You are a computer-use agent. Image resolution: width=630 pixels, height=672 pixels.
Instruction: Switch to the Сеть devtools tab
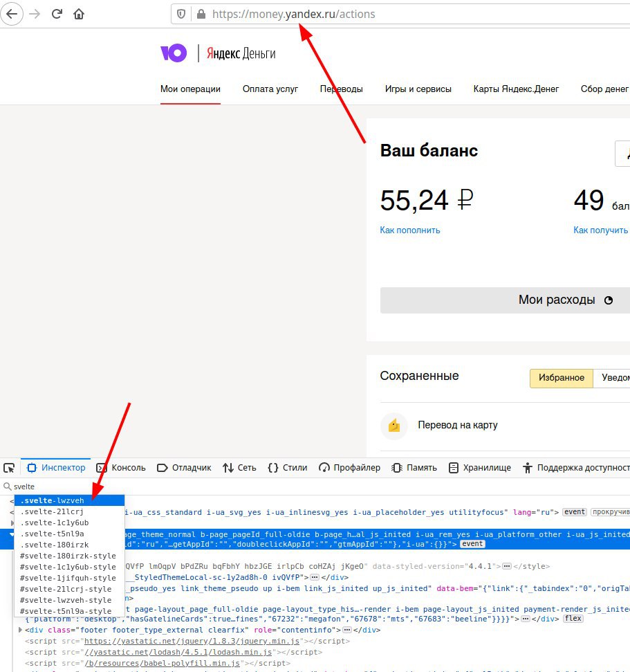[x=239, y=468]
